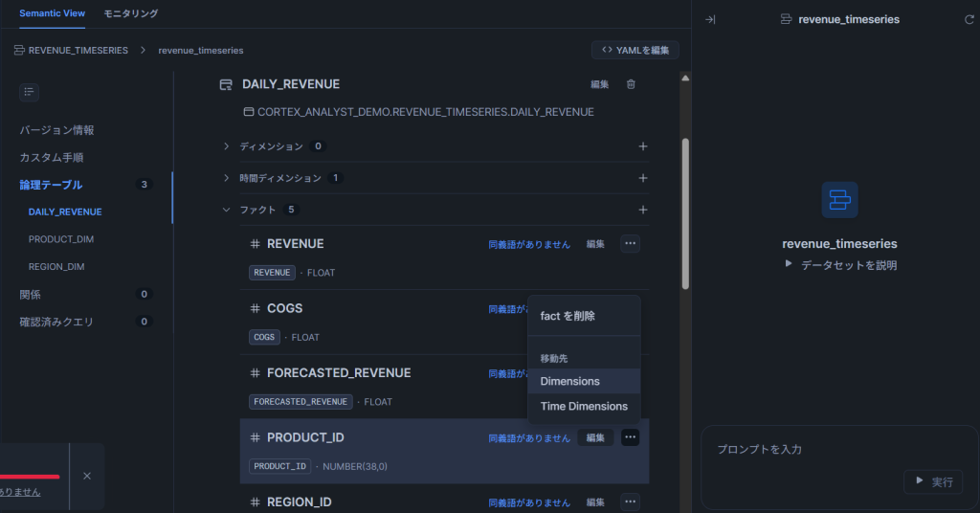Move fact to Dimensions

click(x=584, y=381)
